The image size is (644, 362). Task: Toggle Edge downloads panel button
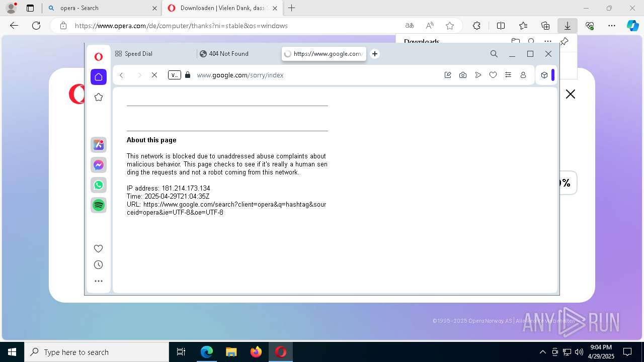click(568, 26)
